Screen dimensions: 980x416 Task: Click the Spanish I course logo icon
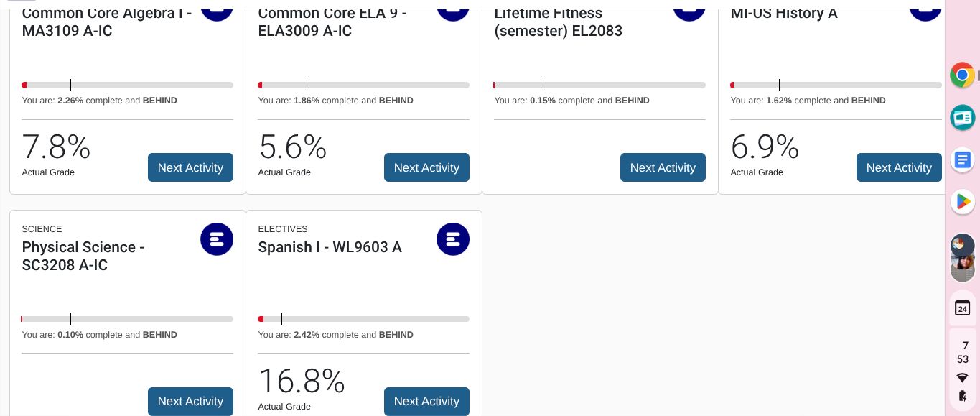[x=453, y=239]
